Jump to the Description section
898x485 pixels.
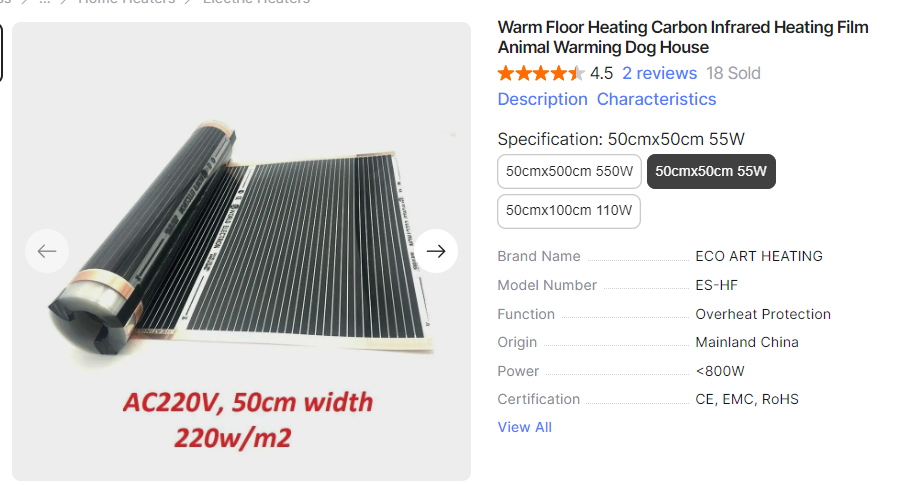coord(542,99)
